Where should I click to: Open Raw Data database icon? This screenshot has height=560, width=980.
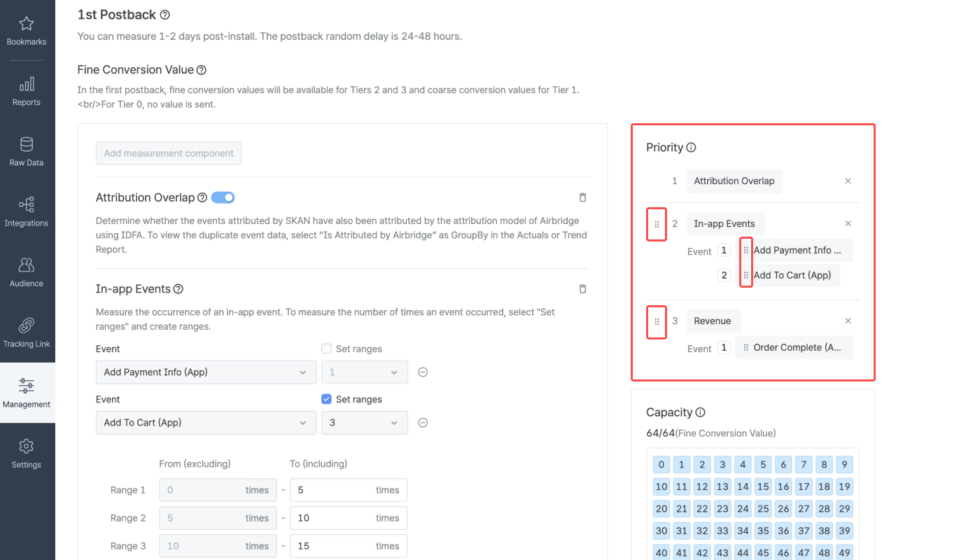tap(27, 145)
